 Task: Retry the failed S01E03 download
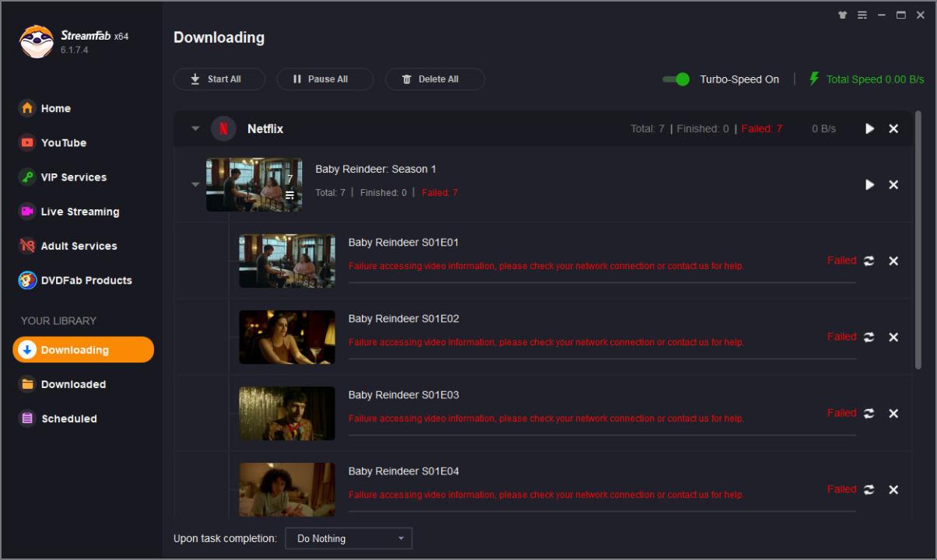pos(869,414)
